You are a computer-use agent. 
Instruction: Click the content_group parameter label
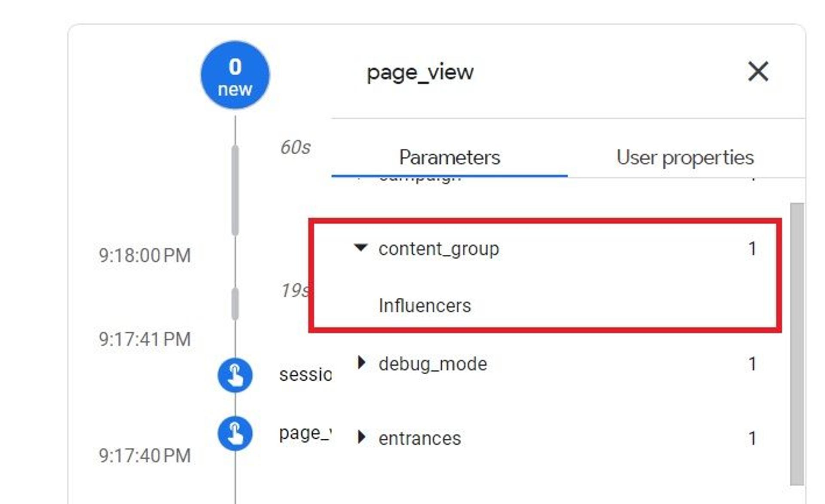coord(438,249)
